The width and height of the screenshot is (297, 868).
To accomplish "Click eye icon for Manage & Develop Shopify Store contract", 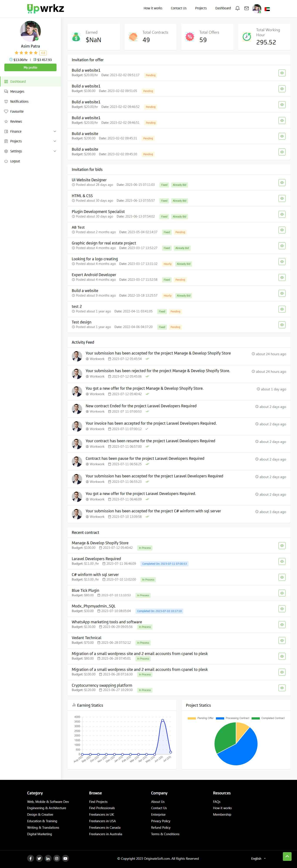I will coord(282,546).
